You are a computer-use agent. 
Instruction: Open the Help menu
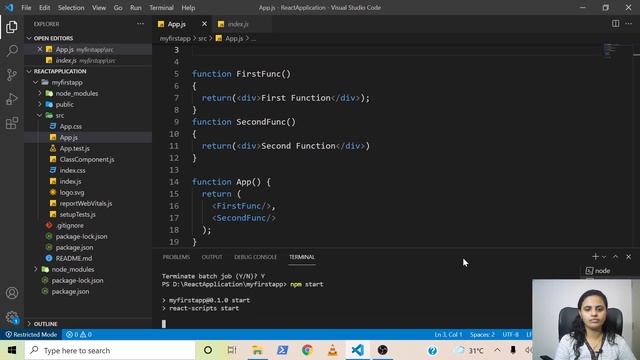coord(188,7)
